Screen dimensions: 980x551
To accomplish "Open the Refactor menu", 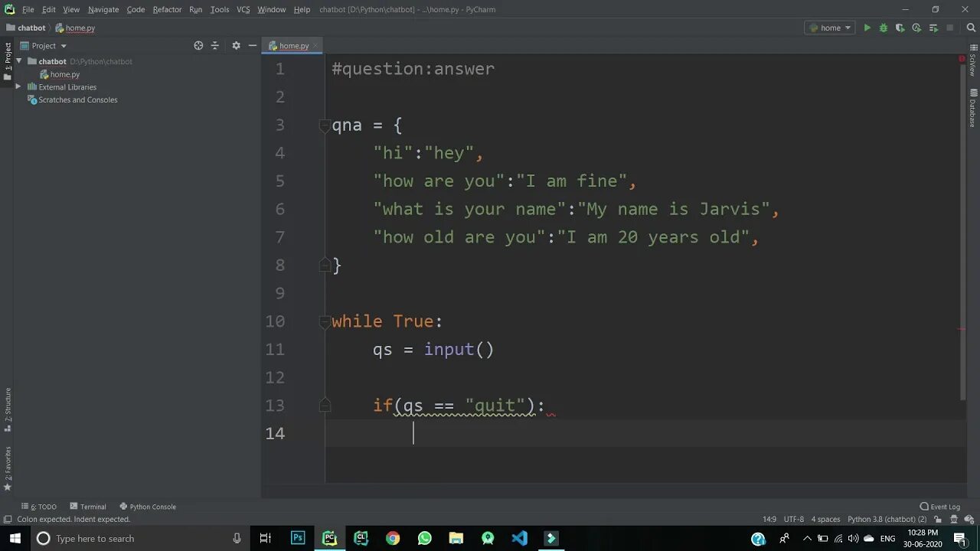I will pos(167,9).
